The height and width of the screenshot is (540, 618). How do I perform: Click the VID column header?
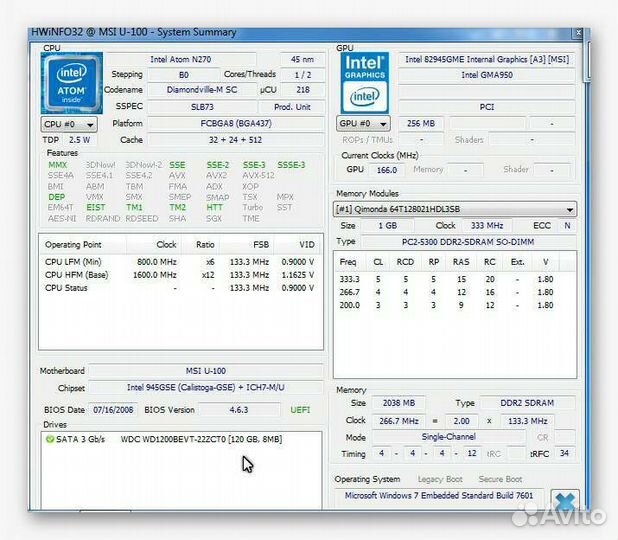click(298, 245)
